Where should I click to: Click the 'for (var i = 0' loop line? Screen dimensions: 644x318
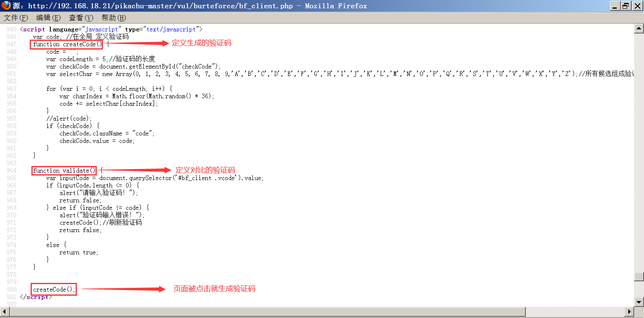(x=109, y=89)
